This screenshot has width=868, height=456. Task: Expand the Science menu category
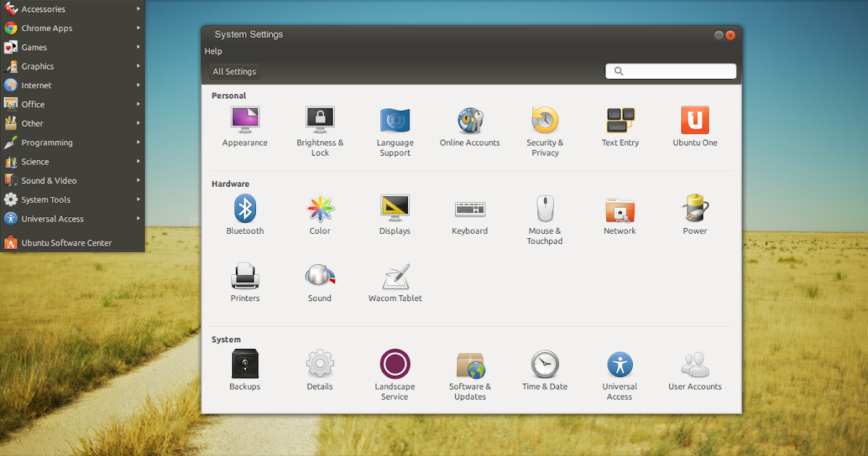(x=72, y=161)
